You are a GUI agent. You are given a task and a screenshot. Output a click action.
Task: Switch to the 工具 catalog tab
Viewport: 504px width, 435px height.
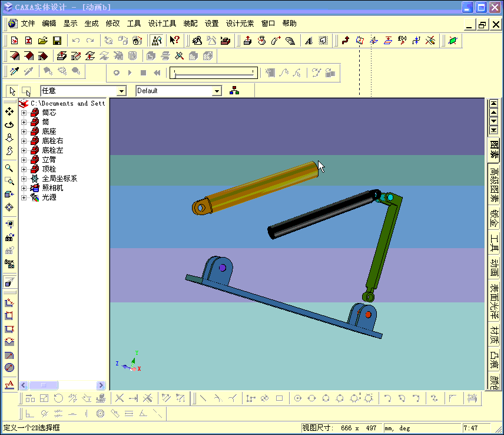click(494, 243)
